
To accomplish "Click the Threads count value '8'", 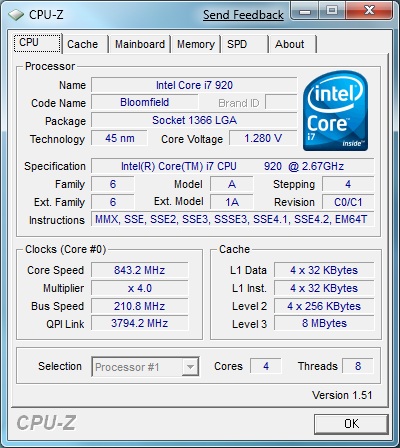I will [x=358, y=366].
